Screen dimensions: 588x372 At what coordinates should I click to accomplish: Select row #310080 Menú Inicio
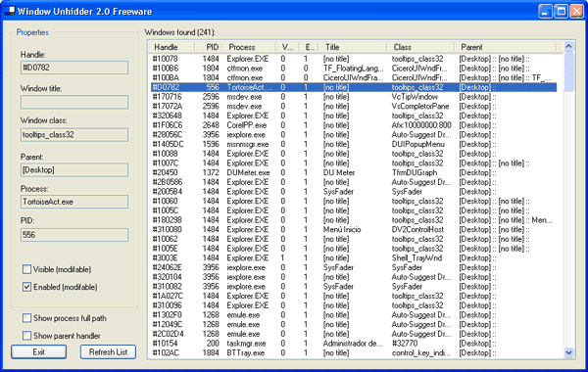354,230
